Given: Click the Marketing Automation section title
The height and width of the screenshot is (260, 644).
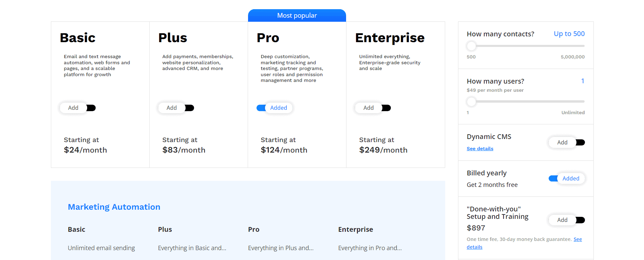Looking at the screenshot, I should (114, 207).
